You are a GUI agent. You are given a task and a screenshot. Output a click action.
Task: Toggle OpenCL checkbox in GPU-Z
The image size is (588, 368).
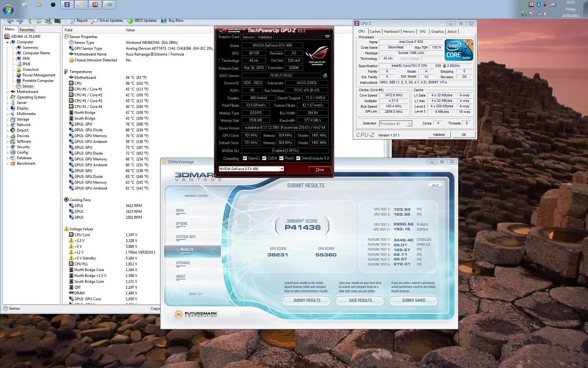pyautogui.click(x=245, y=158)
